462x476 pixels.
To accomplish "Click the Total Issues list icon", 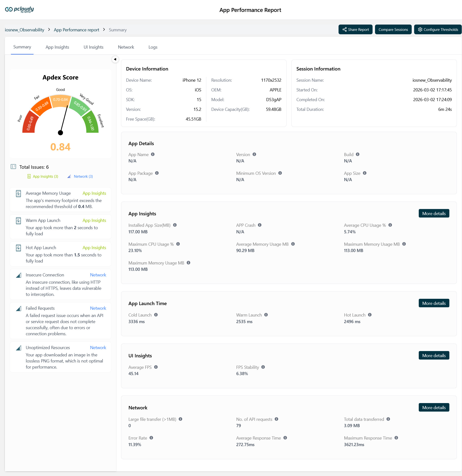I will pyautogui.click(x=14, y=167).
